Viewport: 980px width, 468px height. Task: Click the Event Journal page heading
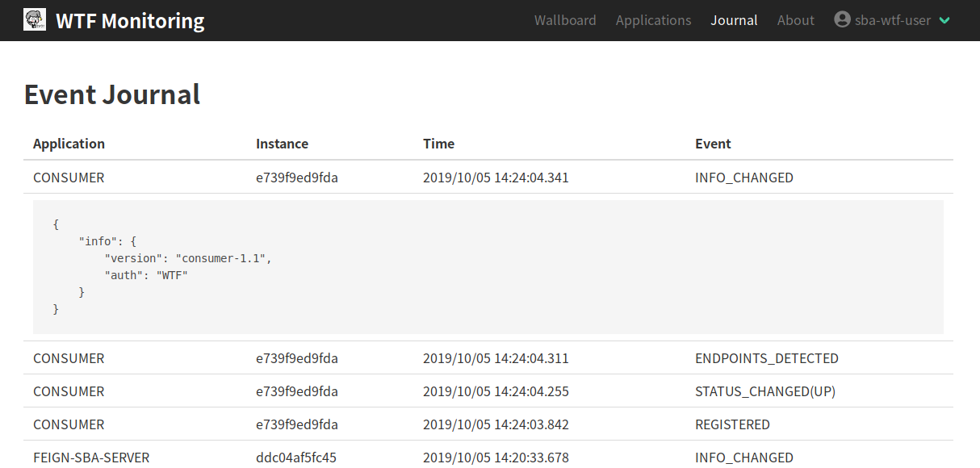(112, 94)
